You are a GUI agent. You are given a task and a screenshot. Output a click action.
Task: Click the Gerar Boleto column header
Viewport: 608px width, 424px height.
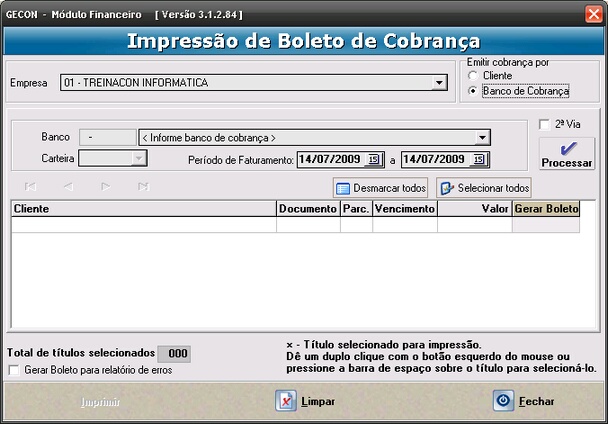coord(546,209)
